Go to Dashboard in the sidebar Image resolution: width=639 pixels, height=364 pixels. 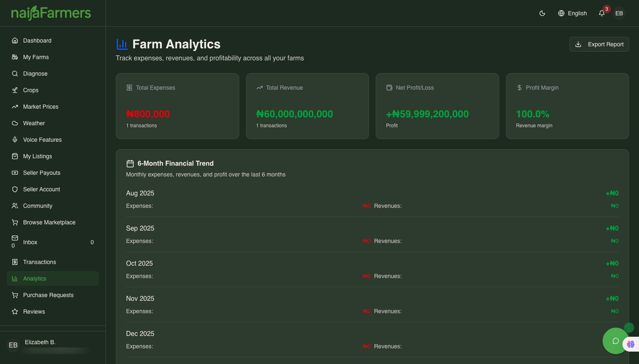[x=37, y=40]
